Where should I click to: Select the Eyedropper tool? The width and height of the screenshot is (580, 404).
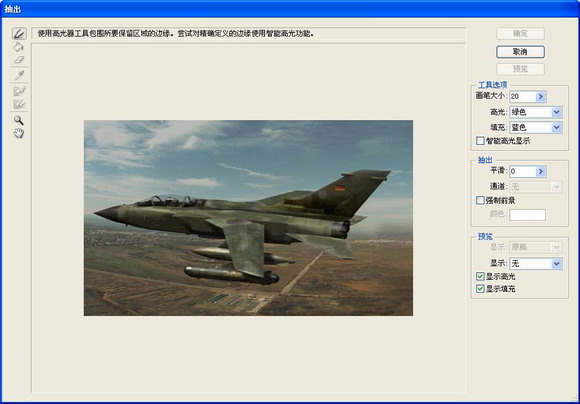tap(19, 75)
